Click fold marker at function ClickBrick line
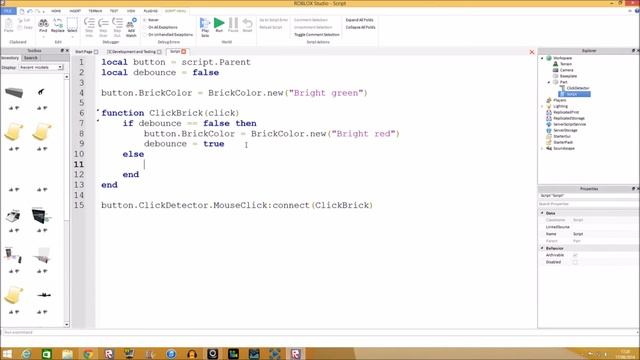Viewport: 640px width, 360px height. 98,110
